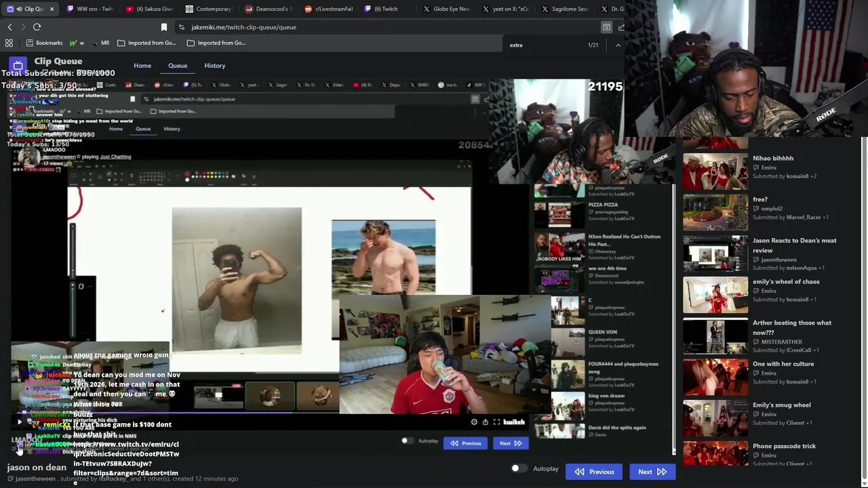Open 'Arther beating those what now???' clip title
The width and height of the screenshot is (868, 488).
click(x=791, y=327)
